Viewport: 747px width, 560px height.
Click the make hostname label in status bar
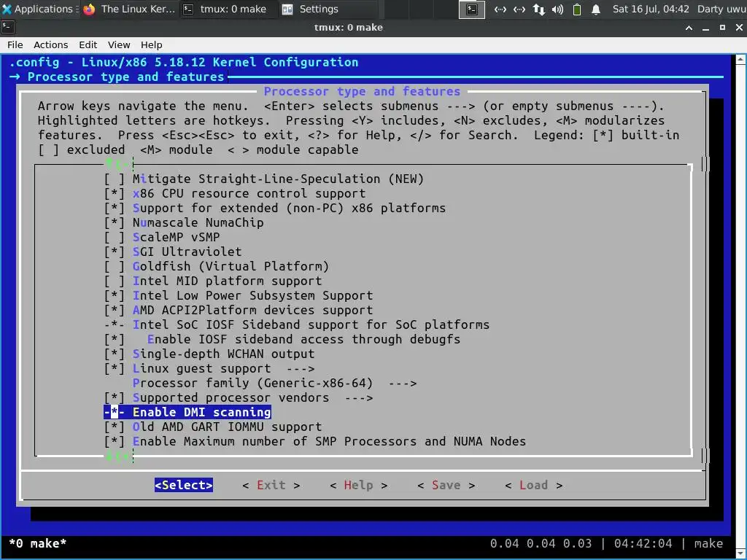708,544
